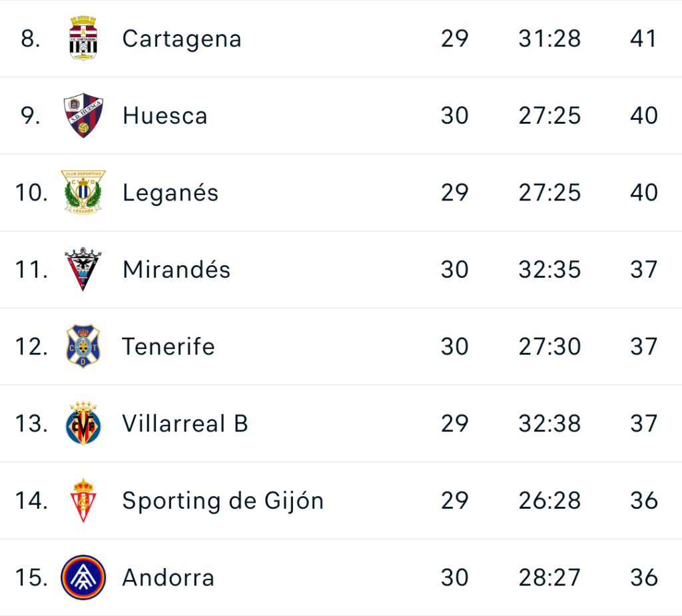The image size is (682, 616).
Task: Click the Leganés club crest
Action: (84, 192)
